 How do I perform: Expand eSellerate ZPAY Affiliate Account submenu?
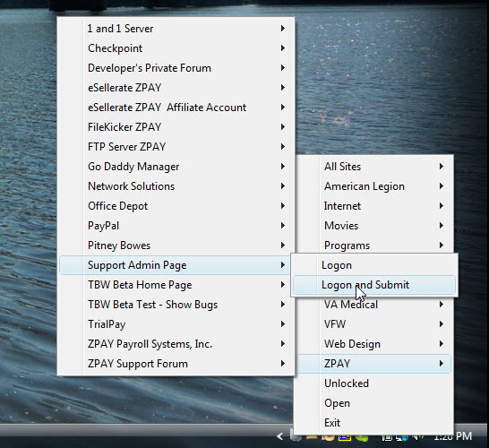pyautogui.click(x=176, y=108)
